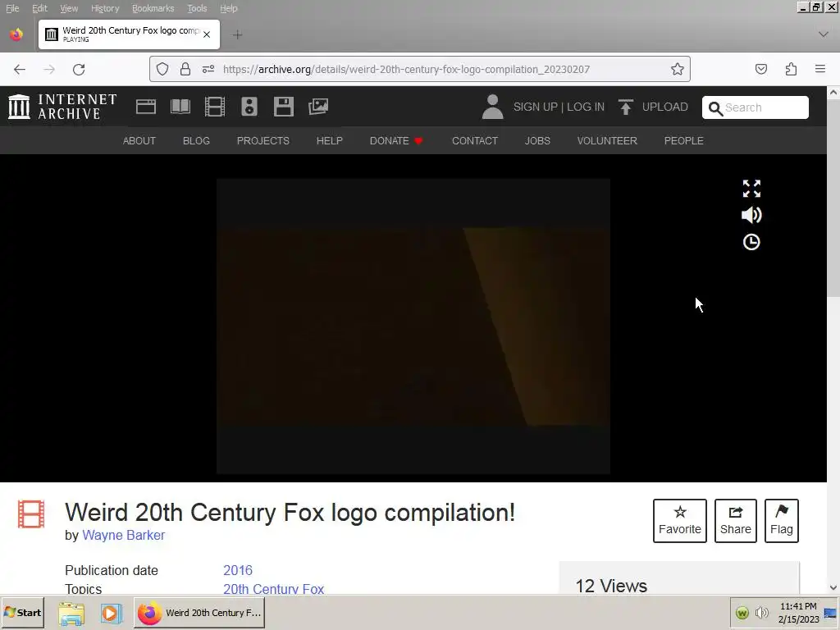
Task: Open the PEOPLE nav link
Action: pos(683,141)
